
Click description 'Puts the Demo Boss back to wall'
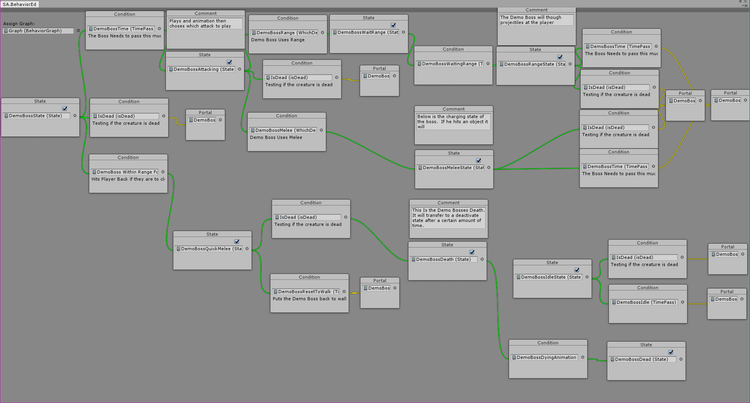pos(309,299)
